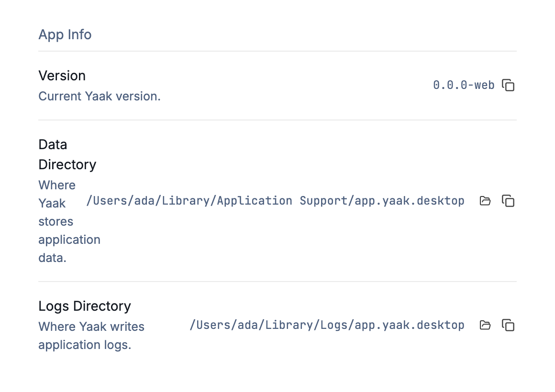
Task: Click the divider between Version and Data Directory
Action: click(277, 120)
